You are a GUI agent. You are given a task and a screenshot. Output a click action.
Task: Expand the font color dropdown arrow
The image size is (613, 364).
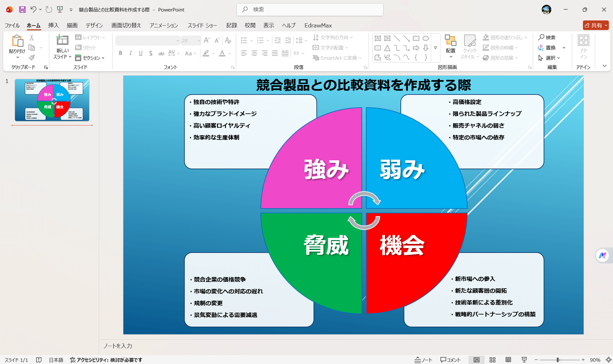coord(229,53)
